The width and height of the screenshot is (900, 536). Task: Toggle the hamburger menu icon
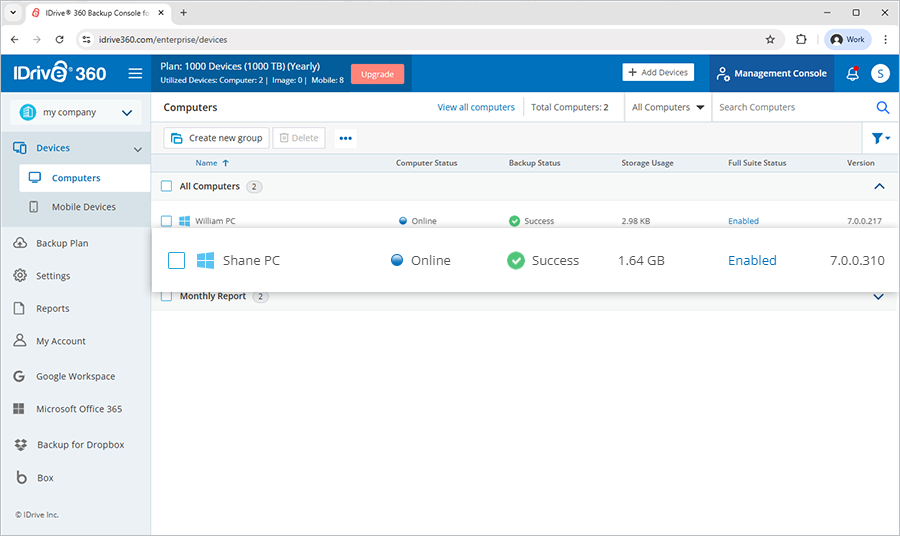(135, 73)
